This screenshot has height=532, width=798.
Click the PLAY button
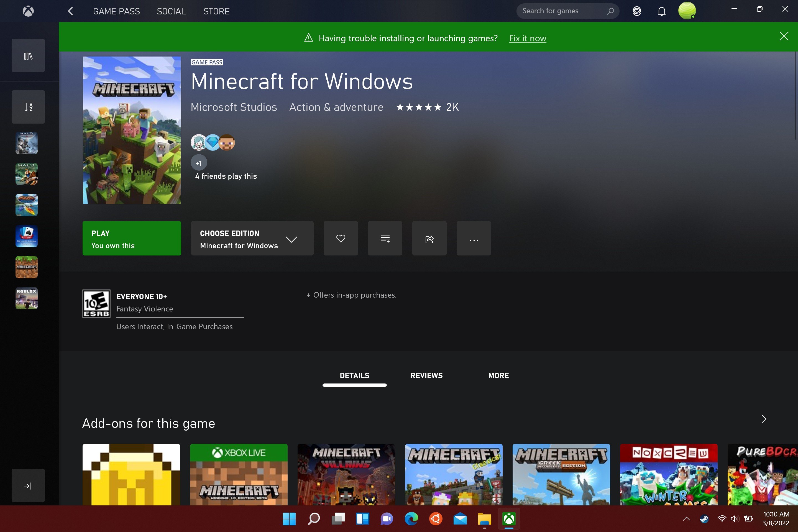click(131, 238)
